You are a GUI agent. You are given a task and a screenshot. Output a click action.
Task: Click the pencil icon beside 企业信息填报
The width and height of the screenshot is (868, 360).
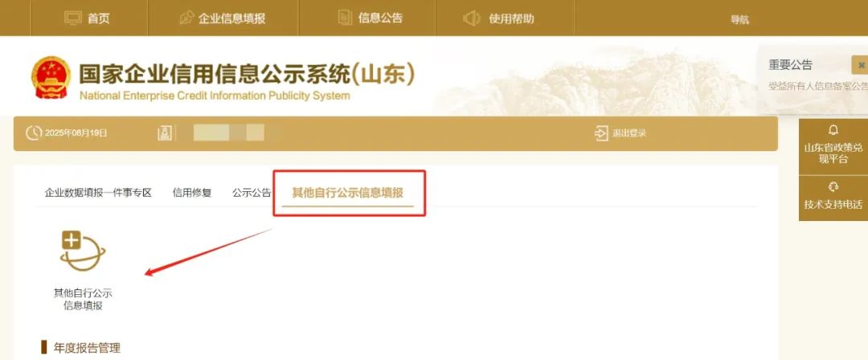(x=186, y=18)
